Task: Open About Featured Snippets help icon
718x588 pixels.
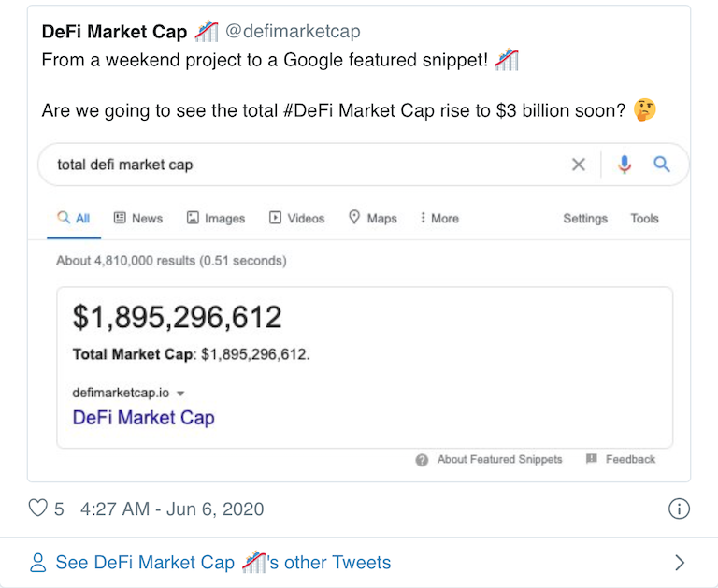Action: click(x=422, y=460)
